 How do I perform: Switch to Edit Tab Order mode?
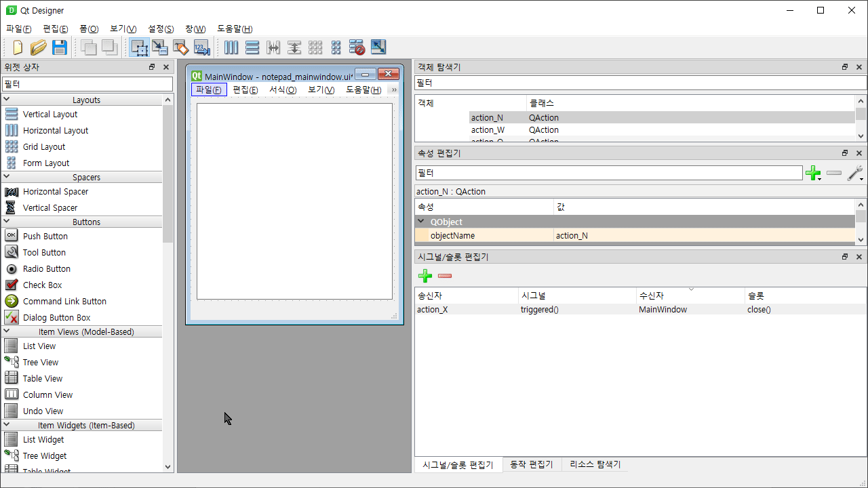click(202, 47)
